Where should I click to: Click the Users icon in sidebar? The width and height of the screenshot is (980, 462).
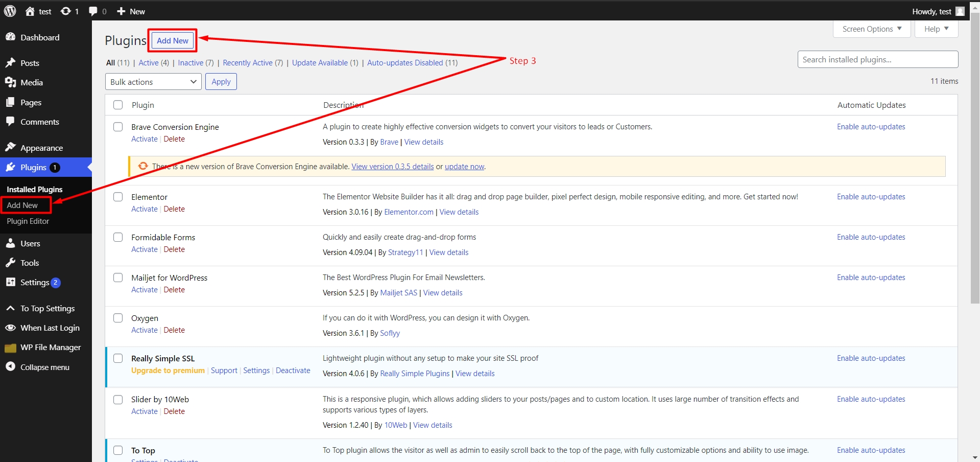click(10, 243)
